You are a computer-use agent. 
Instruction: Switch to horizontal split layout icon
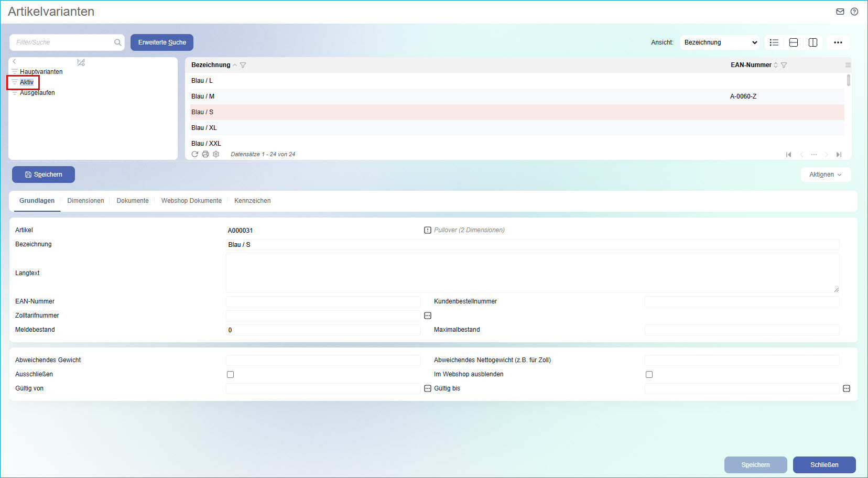click(x=794, y=42)
